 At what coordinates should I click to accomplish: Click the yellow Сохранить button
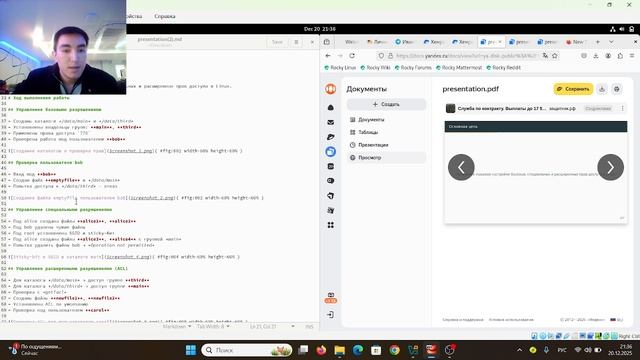(x=573, y=89)
